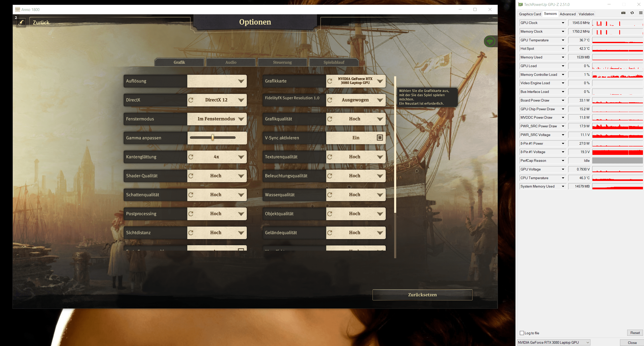Open the FidelityFX Ausgewogen dropdown
Viewport: 644px width, 346px height.
356,100
